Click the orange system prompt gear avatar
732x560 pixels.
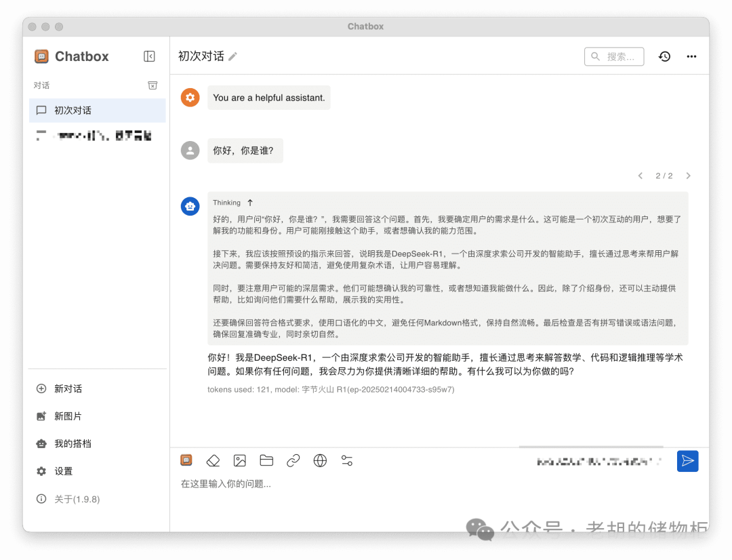[x=190, y=98]
